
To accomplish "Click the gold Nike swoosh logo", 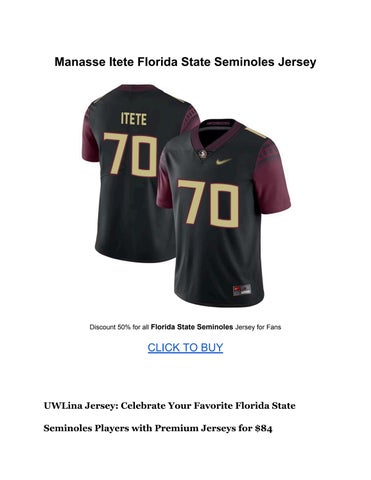I will (224, 162).
